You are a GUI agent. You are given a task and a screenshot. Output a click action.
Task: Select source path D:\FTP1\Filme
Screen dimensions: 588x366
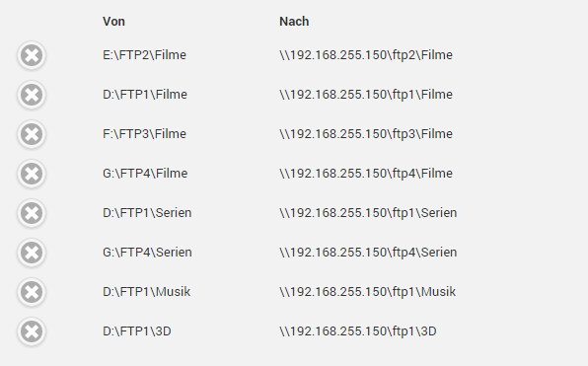click(145, 95)
